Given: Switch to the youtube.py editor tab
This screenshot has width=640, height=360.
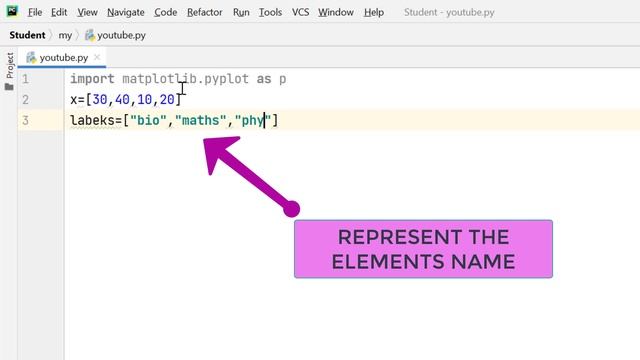Looking at the screenshot, I should pos(63,58).
